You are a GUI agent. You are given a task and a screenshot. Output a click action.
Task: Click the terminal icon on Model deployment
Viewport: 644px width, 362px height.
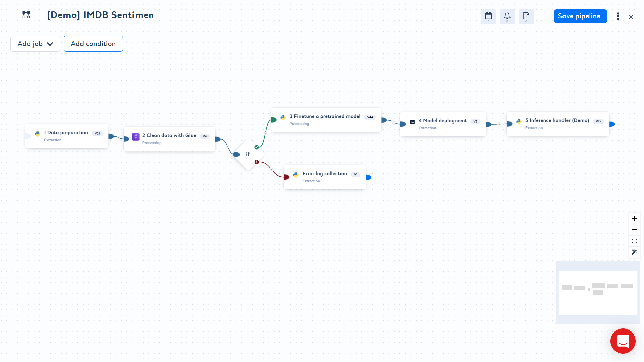[x=412, y=122]
